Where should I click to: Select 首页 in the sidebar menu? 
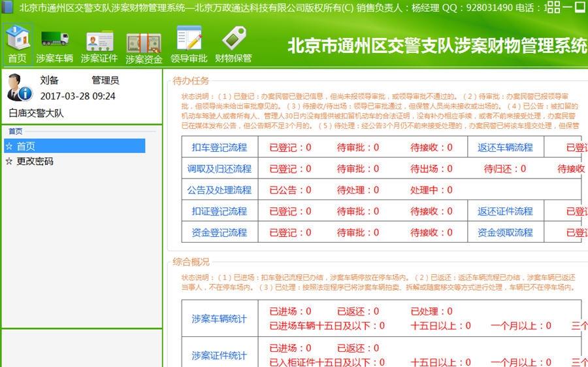(x=74, y=146)
